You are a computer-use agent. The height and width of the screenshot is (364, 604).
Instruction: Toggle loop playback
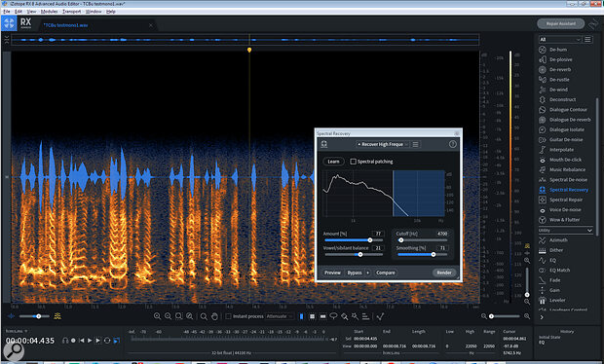pyautogui.click(x=107, y=341)
